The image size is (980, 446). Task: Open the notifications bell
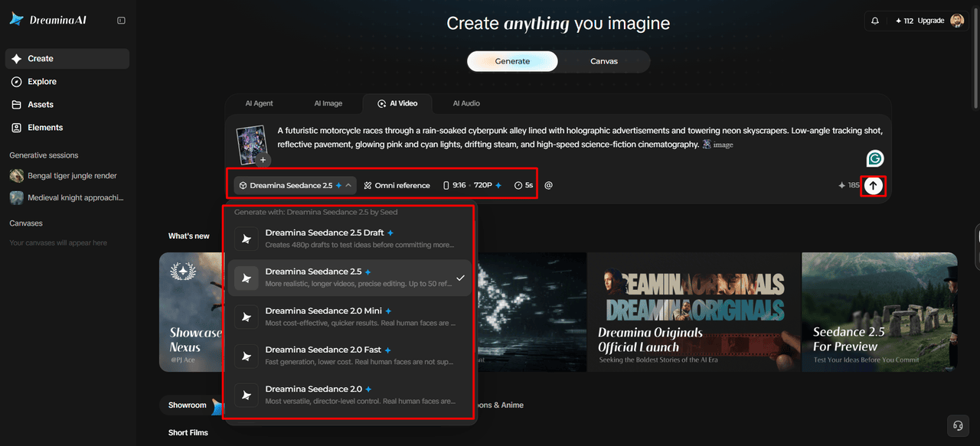[875, 21]
